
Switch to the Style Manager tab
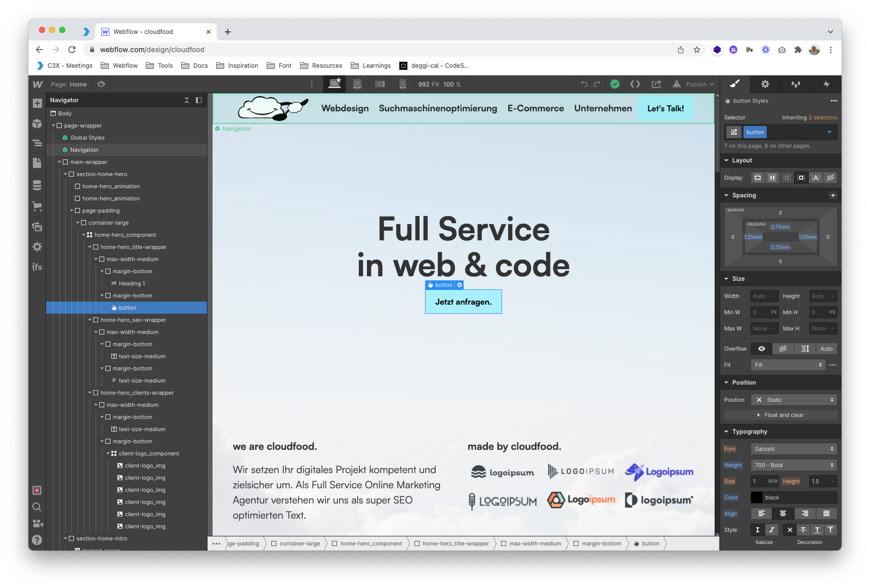[x=796, y=84]
